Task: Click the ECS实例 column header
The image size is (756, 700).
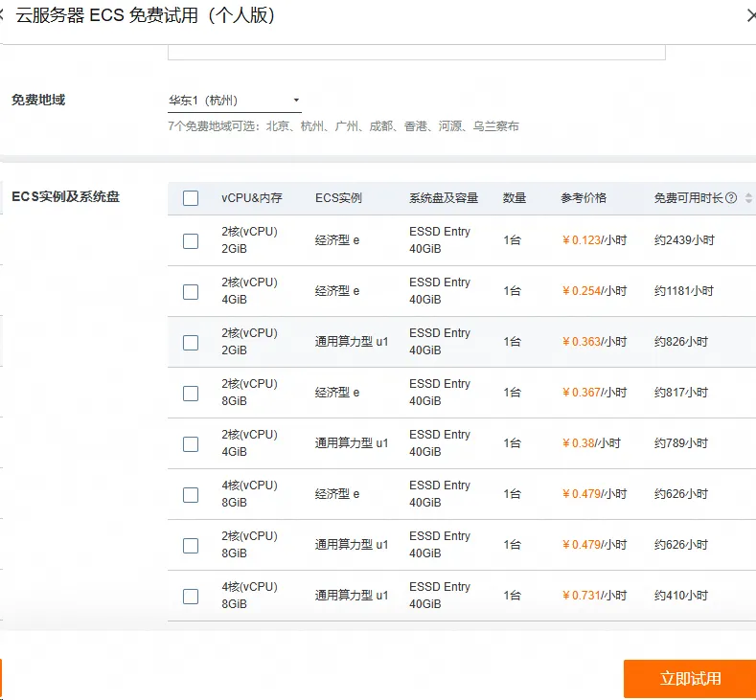Action: [338, 198]
